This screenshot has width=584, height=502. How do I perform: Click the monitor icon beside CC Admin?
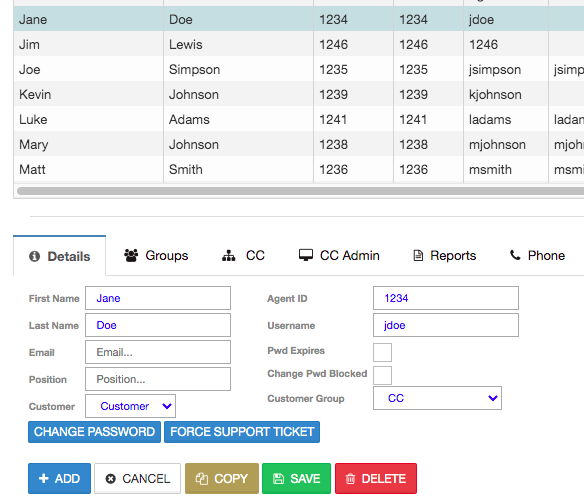[x=306, y=255]
